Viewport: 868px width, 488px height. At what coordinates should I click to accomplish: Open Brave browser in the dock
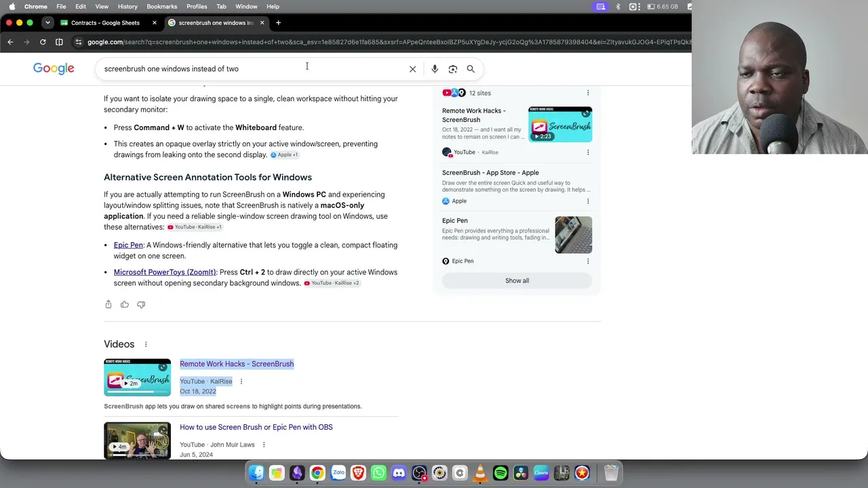[x=358, y=473]
